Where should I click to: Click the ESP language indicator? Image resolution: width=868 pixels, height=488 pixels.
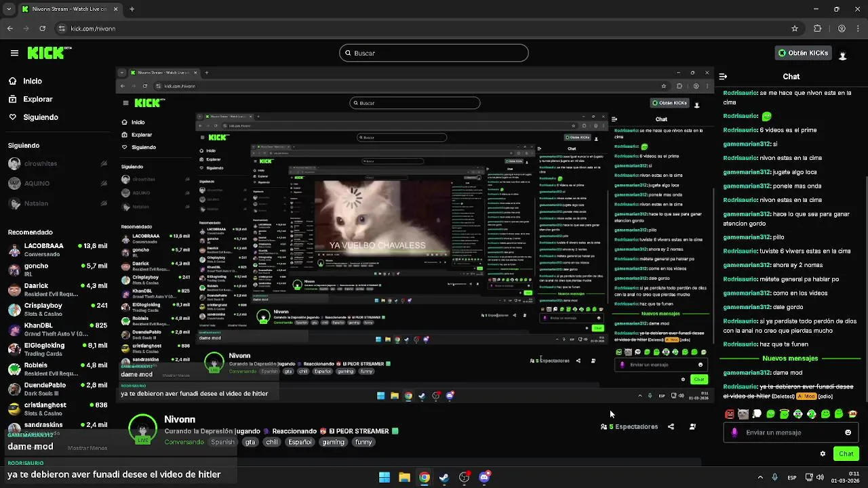point(792,477)
